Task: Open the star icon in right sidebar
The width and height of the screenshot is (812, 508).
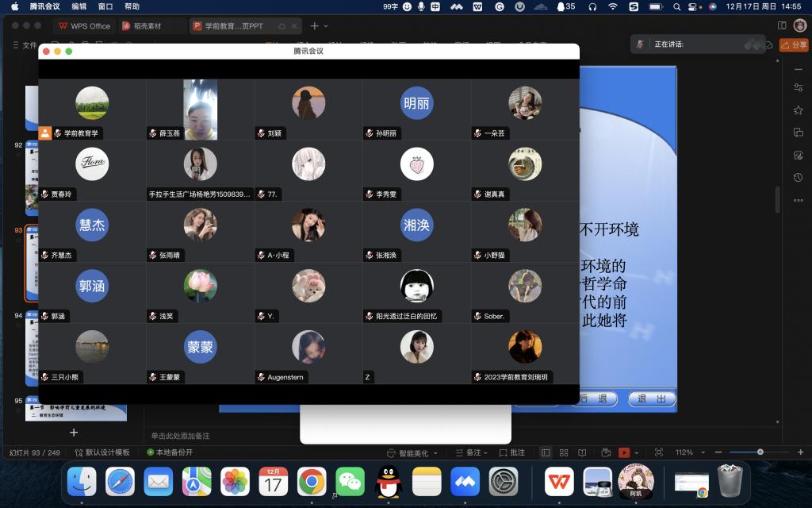Action: (x=798, y=110)
